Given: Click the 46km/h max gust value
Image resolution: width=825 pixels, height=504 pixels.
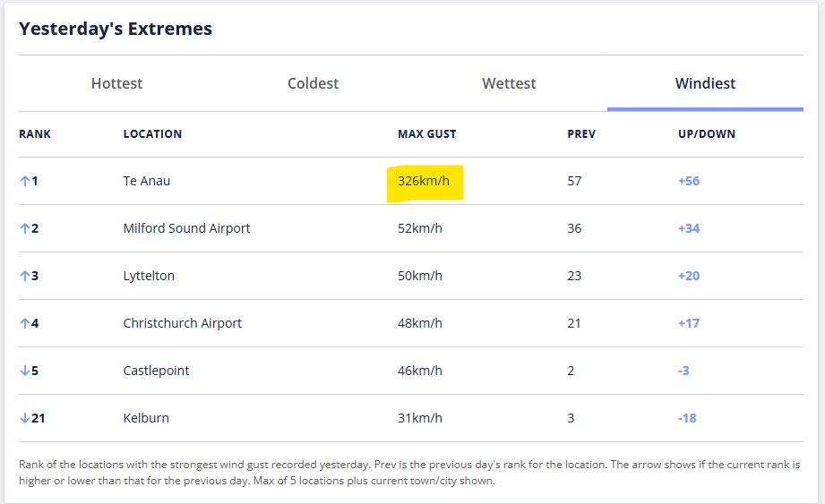Looking at the screenshot, I should [x=420, y=371].
